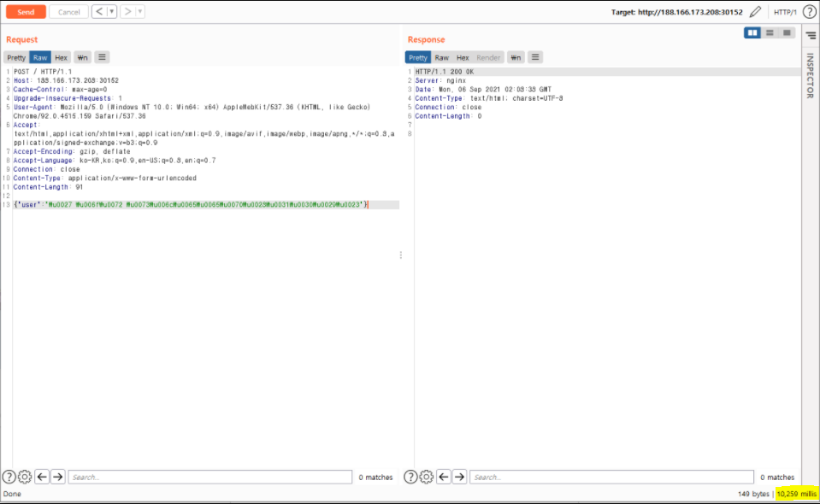This screenshot has height=504, width=820.
Task: Click the 149 bytes status text
Action: point(753,494)
